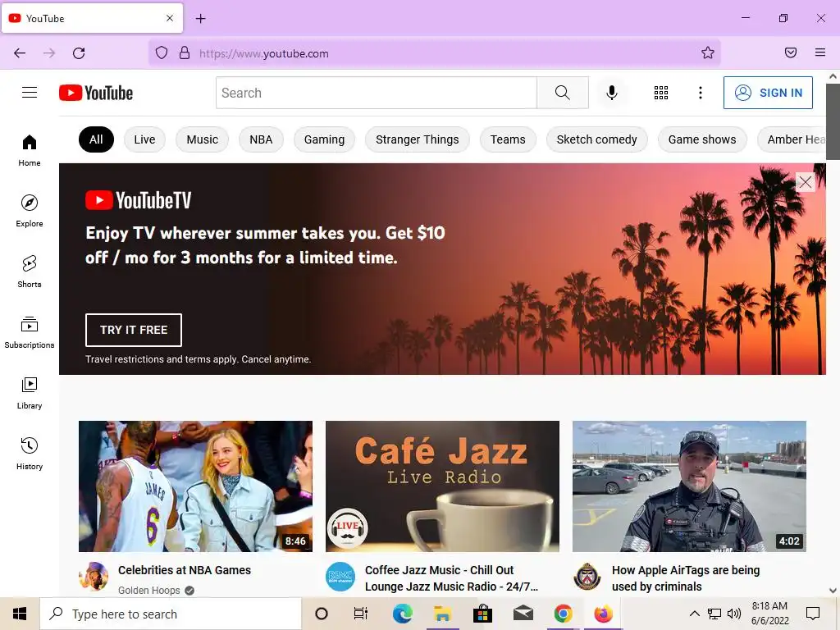Open AirTags video channel avatar

[587, 577]
